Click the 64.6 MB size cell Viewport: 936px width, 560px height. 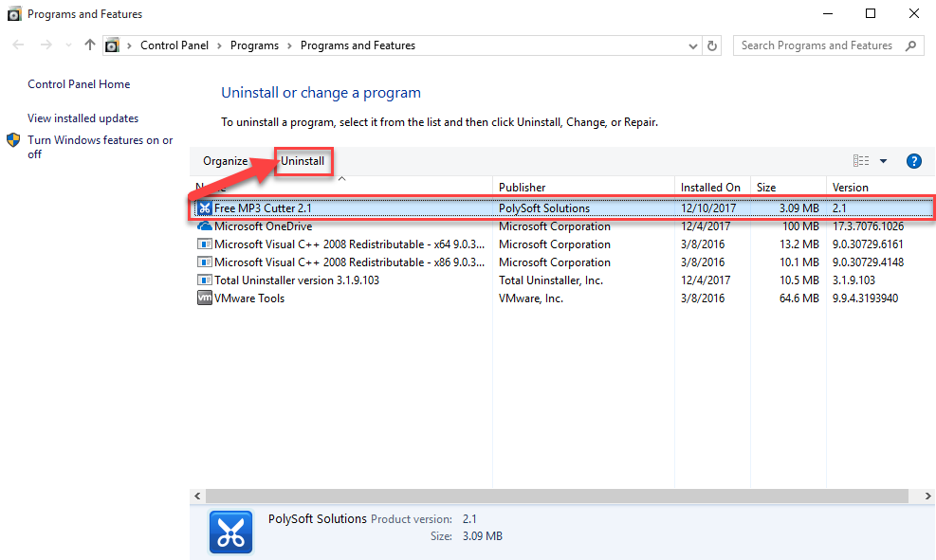tap(799, 298)
